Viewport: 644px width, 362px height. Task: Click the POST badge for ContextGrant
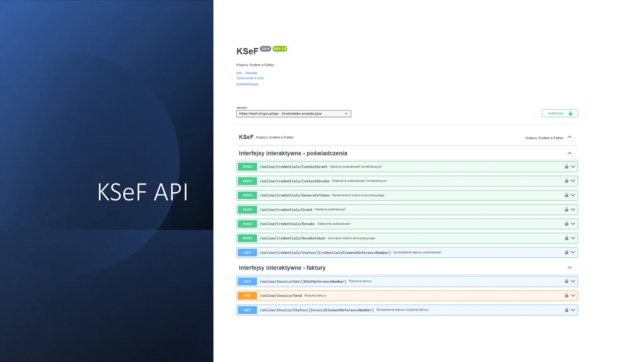[247, 167]
